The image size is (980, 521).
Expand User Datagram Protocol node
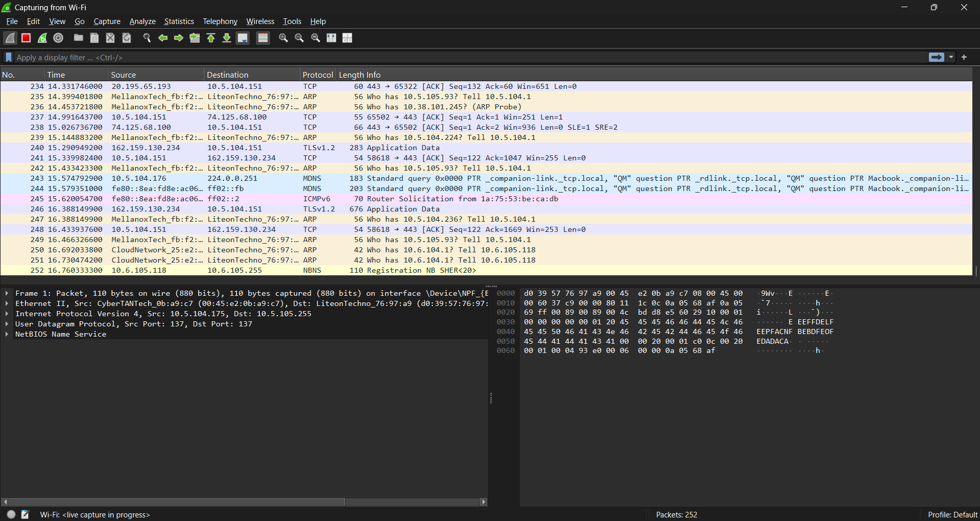(x=7, y=324)
